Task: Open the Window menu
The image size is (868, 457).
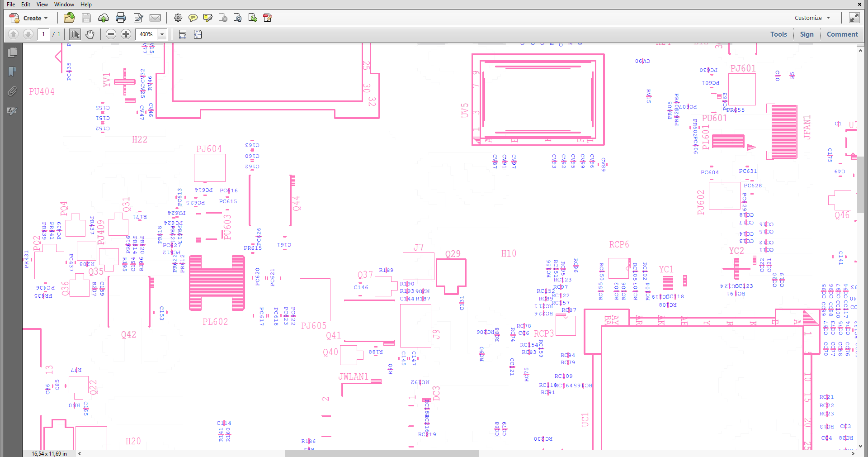Action: [x=64, y=4]
